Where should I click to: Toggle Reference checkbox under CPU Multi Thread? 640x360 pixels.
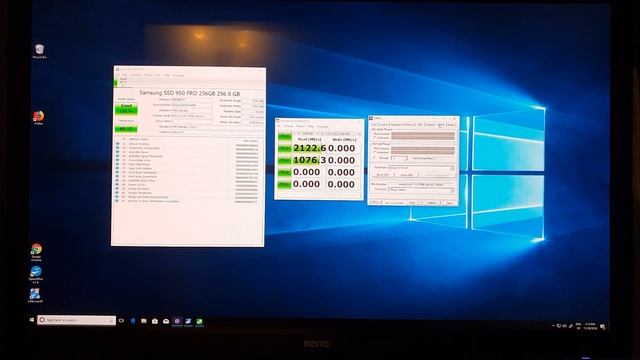(x=374, y=152)
